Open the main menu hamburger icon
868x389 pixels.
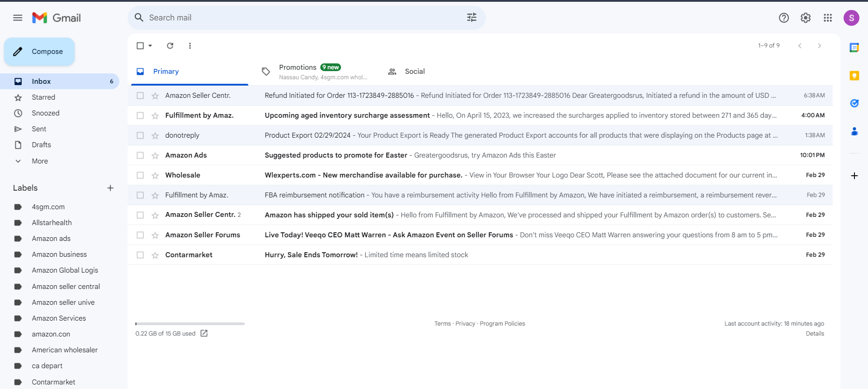click(x=18, y=18)
